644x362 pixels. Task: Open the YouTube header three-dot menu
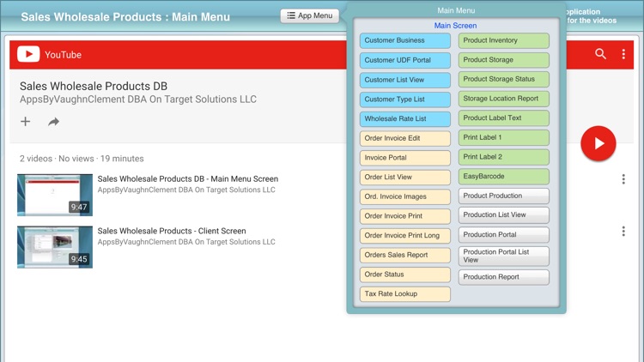623,54
